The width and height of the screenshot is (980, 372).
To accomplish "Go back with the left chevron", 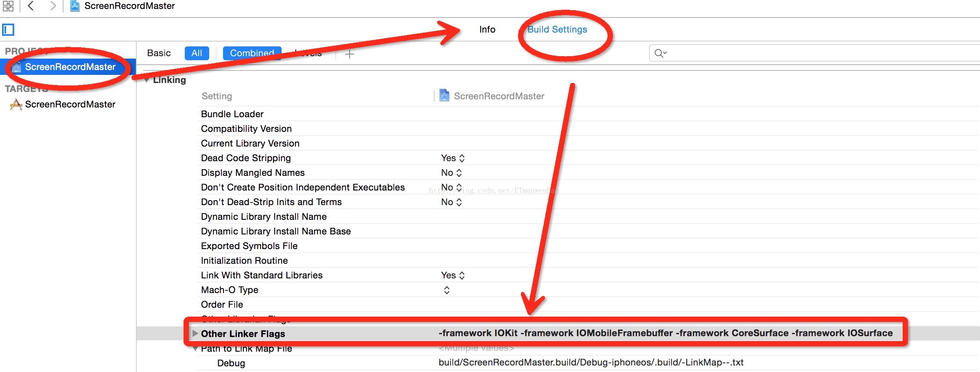I will tap(31, 6).
